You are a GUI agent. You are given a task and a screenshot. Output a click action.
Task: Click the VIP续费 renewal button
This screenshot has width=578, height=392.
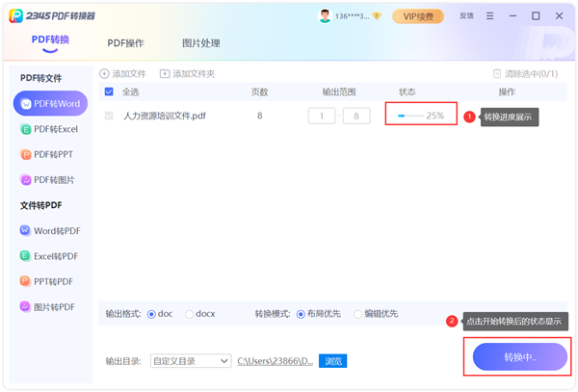pyautogui.click(x=418, y=16)
